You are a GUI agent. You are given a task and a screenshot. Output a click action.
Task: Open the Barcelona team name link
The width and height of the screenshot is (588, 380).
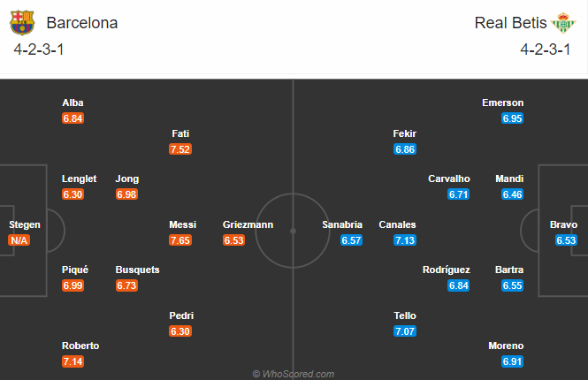tap(82, 23)
